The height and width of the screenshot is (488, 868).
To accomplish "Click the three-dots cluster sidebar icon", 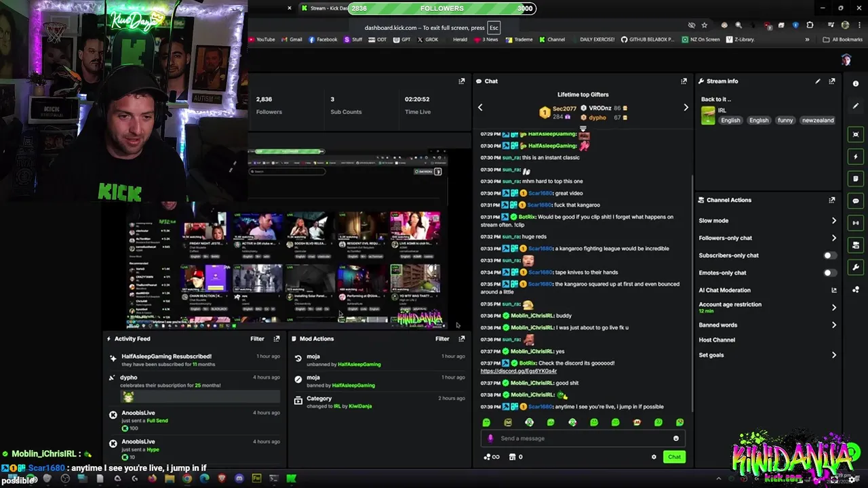I will click(856, 289).
